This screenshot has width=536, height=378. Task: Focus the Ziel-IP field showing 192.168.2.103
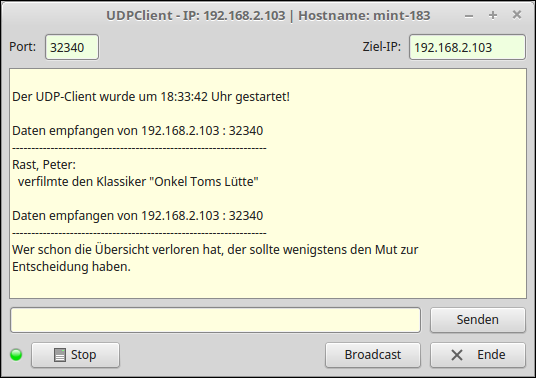tap(467, 47)
